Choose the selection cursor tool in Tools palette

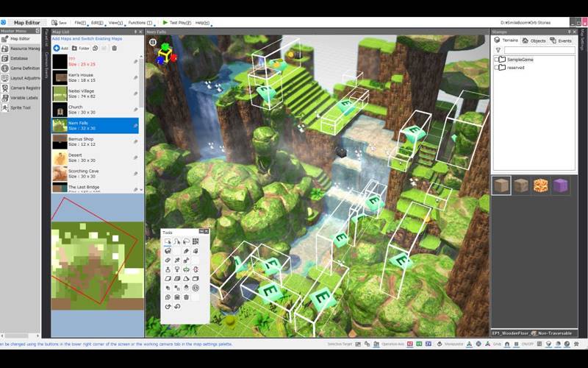click(x=168, y=241)
